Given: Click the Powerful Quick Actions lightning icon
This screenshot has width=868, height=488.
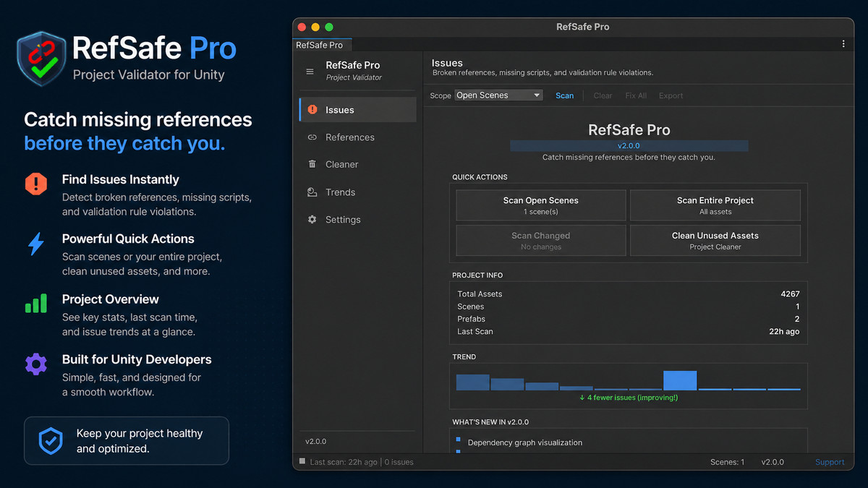Looking at the screenshot, I should tap(36, 244).
